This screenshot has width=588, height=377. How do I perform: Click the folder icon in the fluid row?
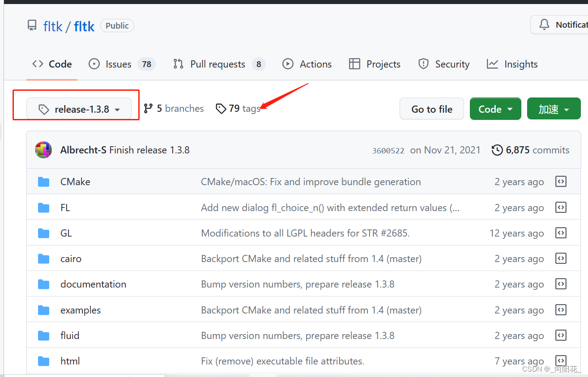click(x=44, y=335)
